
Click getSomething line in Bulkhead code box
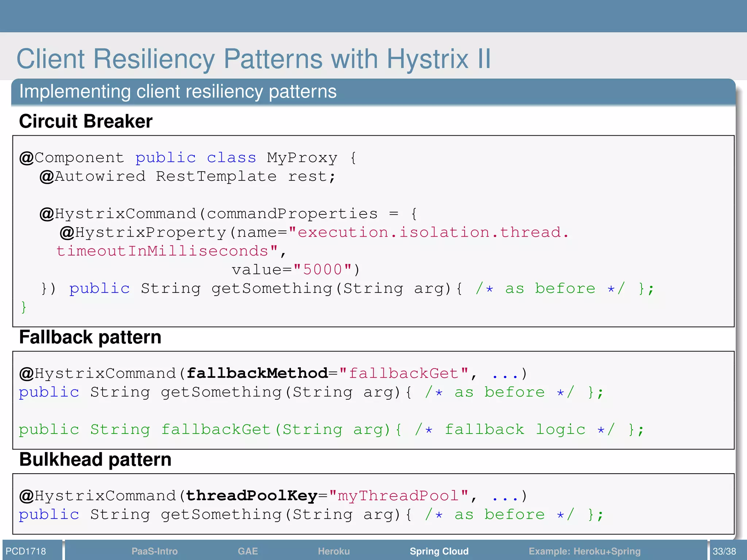click(311, 515)
